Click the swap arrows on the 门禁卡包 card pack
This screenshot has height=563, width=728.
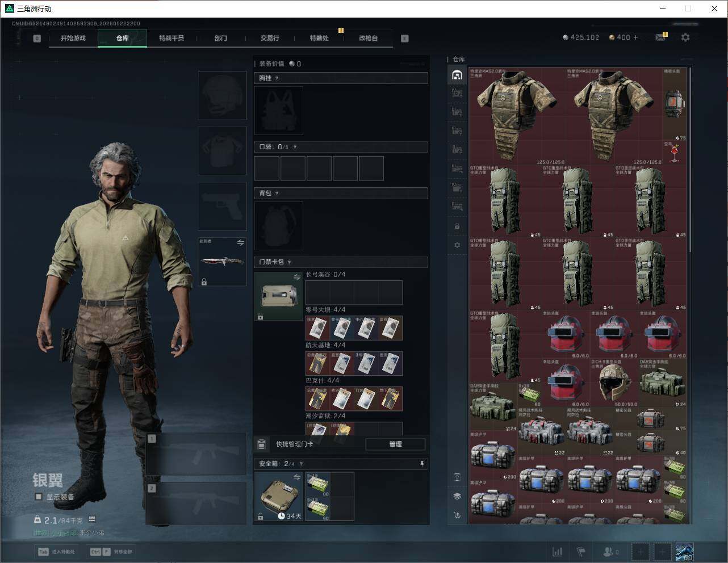[297, 277]
